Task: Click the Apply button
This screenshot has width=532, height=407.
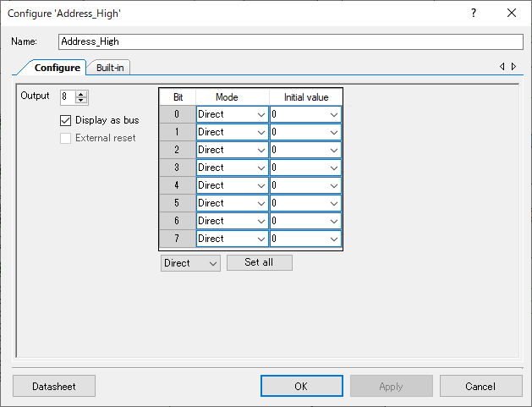Action: [x=392, y=386]
